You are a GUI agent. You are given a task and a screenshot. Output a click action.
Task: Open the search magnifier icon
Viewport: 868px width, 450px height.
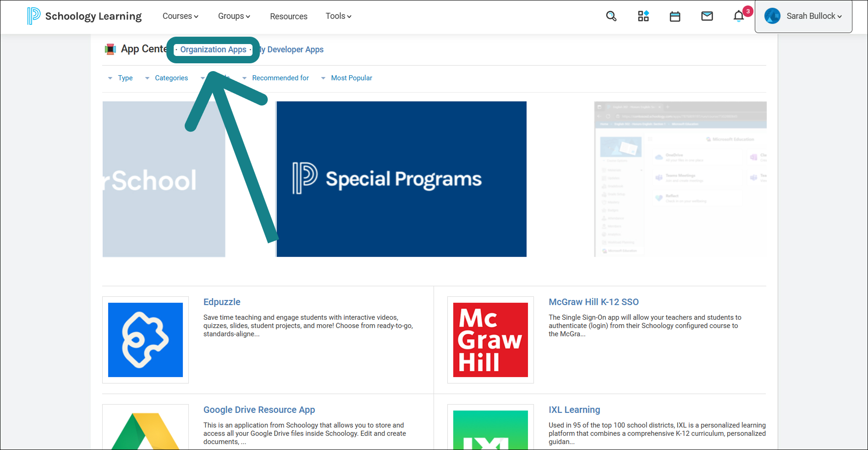point(611,17)
